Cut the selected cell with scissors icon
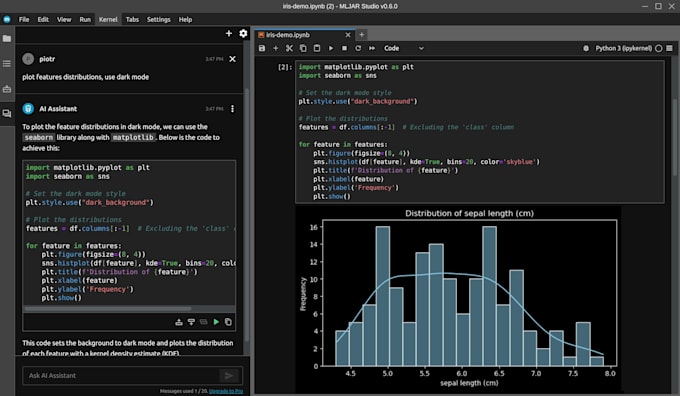This screenshot has width=680, height=396. click(289, 48)
